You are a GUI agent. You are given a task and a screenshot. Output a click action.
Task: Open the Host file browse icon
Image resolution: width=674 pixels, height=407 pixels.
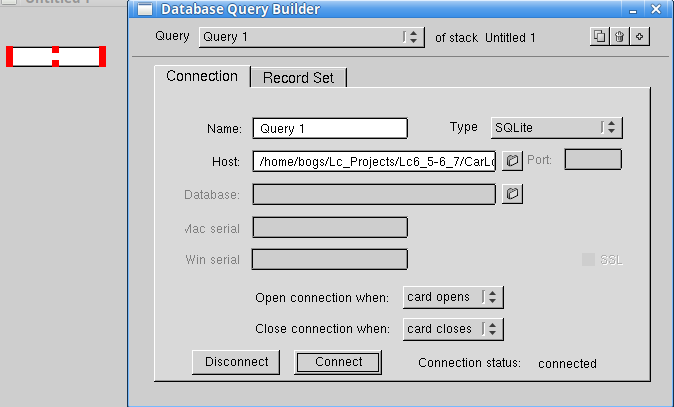click(512, 161)
